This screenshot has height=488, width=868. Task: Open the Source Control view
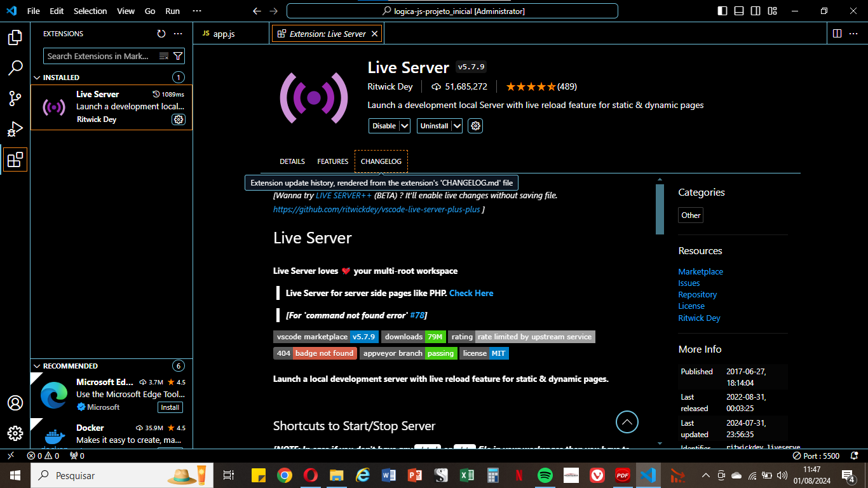(x=15, y=98)
